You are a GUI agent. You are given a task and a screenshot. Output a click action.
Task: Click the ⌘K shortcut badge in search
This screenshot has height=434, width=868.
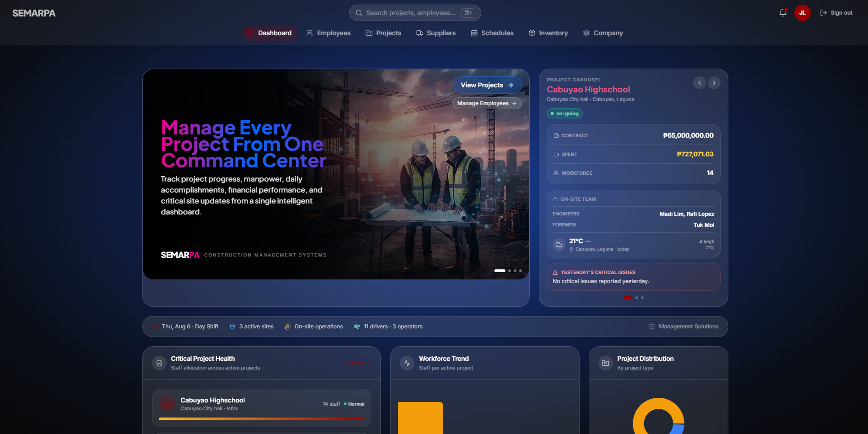click(x=468, y=13)
